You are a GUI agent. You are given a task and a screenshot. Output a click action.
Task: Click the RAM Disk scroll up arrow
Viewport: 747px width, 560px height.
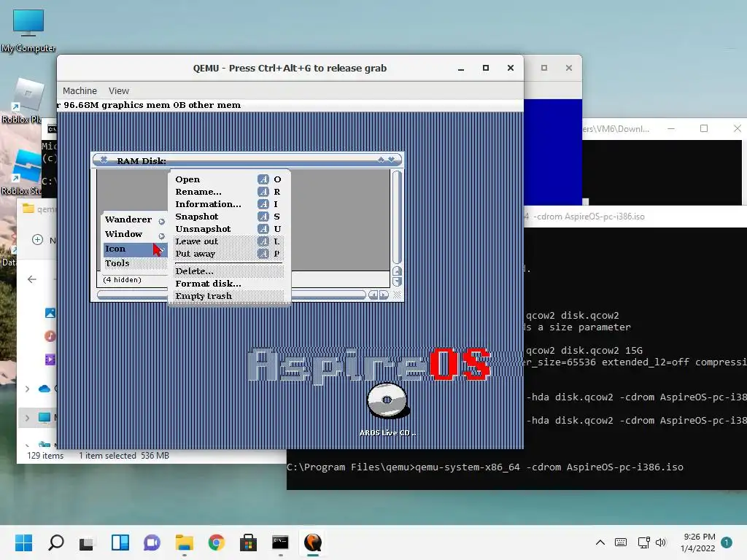397,271
